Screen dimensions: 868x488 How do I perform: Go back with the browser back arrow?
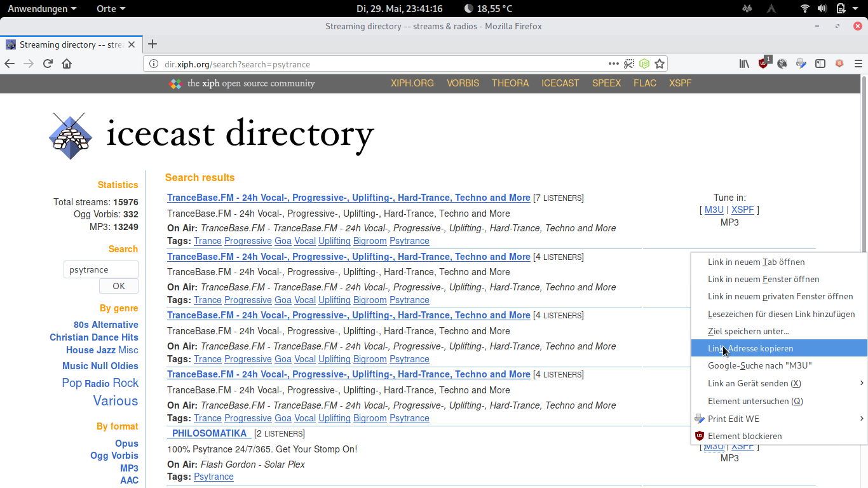click(x=10, y=64)
